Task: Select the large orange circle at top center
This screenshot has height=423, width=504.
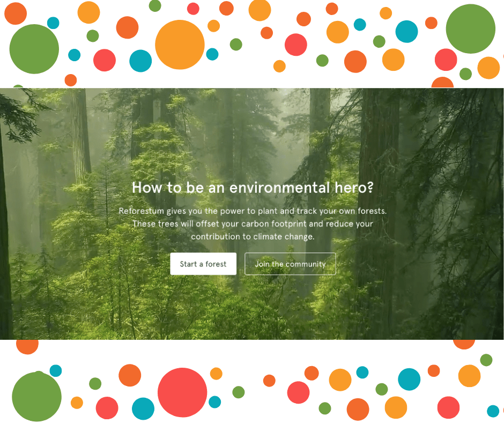Action: pos(180,45)
